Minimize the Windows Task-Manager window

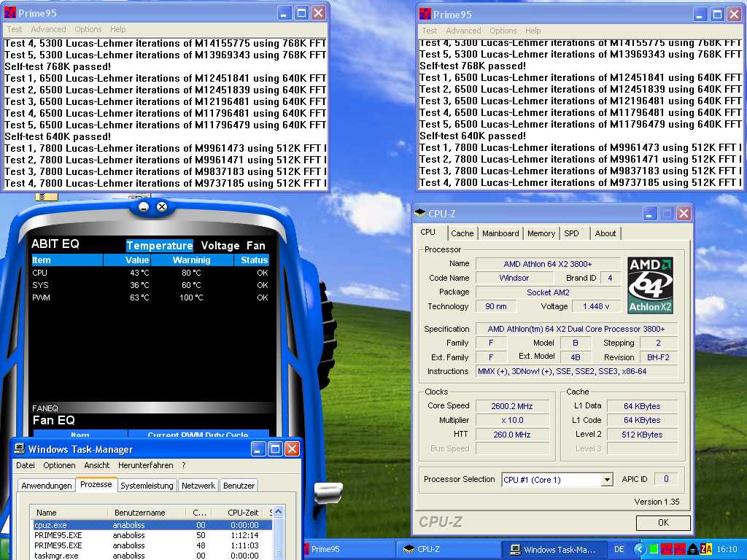pos(258,448)
